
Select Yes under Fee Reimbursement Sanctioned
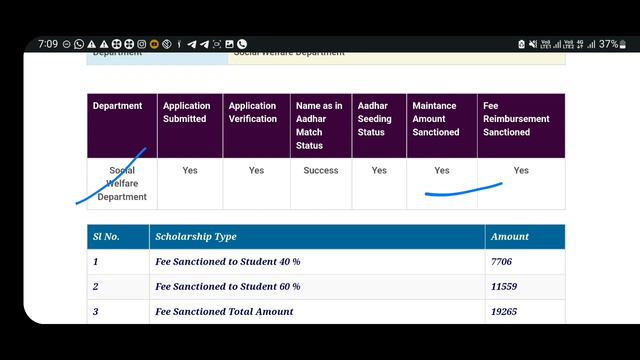(521, 171)
